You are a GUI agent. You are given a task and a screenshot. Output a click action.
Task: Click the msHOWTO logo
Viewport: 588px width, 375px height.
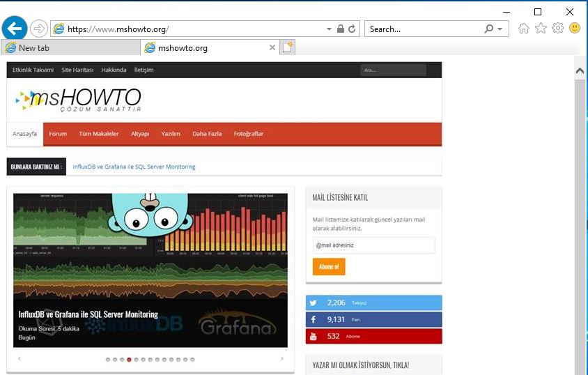[78, 100]
